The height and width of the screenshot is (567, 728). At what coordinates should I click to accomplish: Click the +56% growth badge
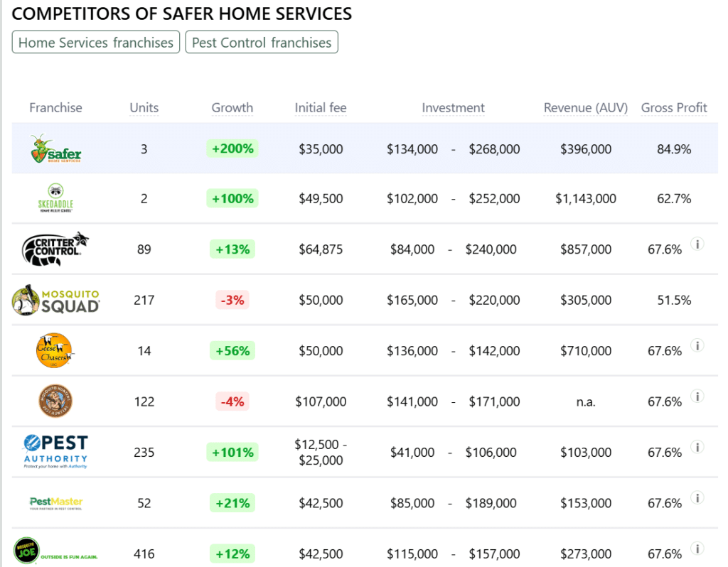[232, 351]
